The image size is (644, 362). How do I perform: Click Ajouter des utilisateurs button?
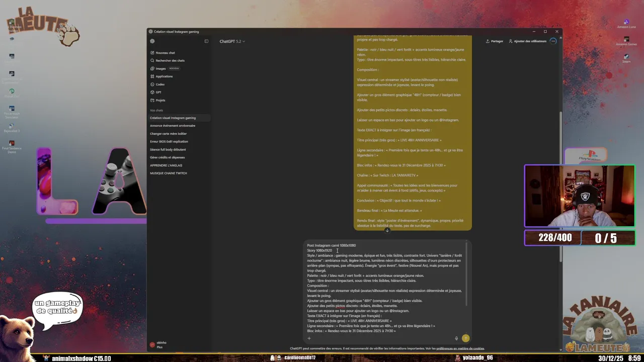527,41
